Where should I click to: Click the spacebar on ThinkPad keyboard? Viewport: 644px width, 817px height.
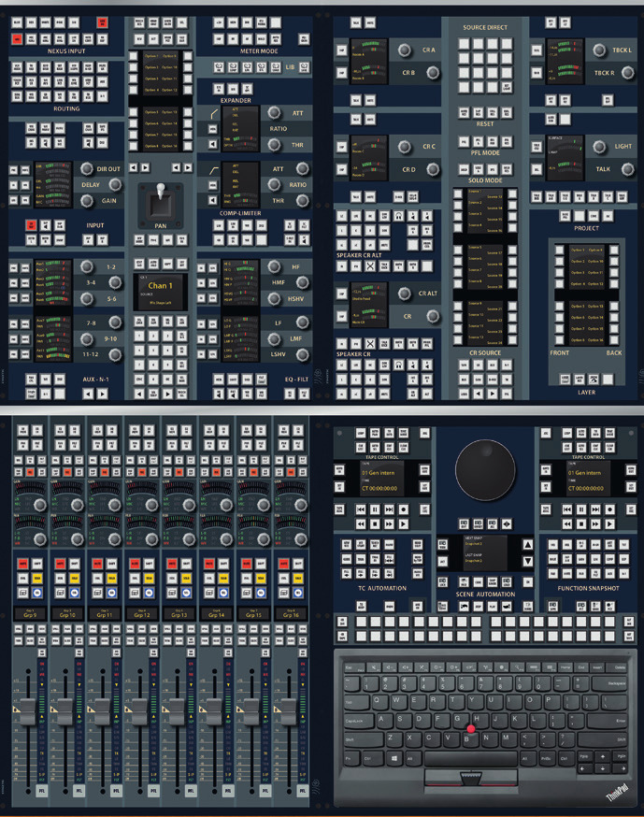pyautogui.click(x=470, y=758)
